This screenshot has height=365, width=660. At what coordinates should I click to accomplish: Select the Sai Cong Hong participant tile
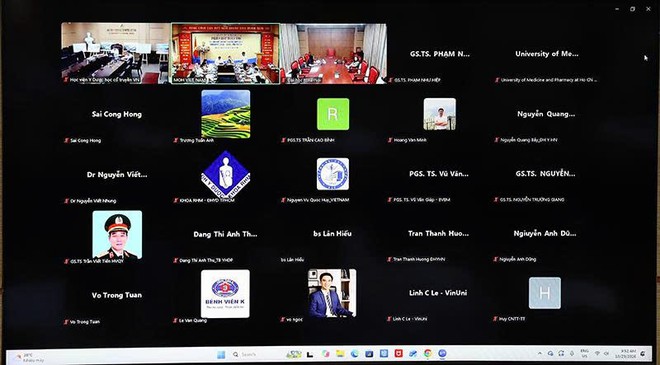point(116,114)
